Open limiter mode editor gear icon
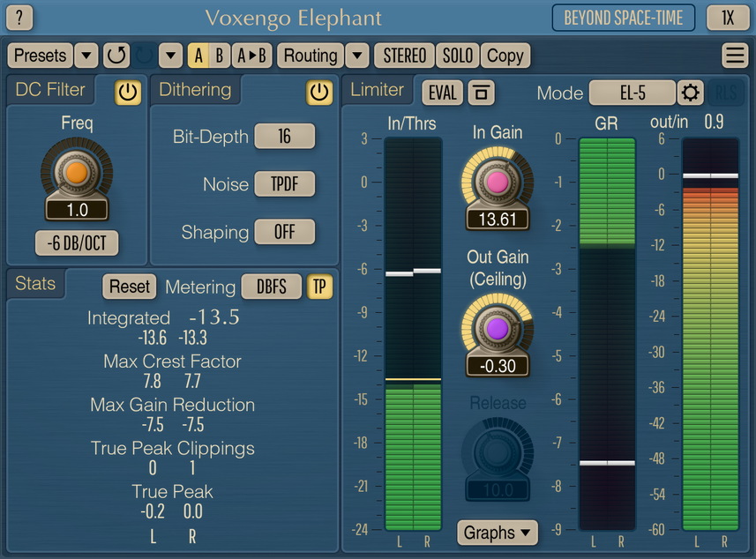This screenshot has width=756, height=559. point(689,93)
